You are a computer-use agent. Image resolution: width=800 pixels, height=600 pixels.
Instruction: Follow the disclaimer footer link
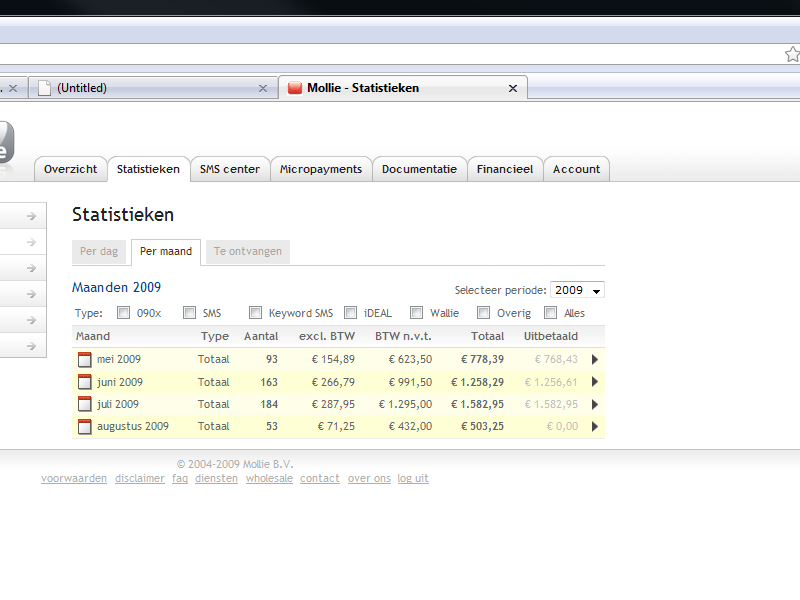click(140, 479)
